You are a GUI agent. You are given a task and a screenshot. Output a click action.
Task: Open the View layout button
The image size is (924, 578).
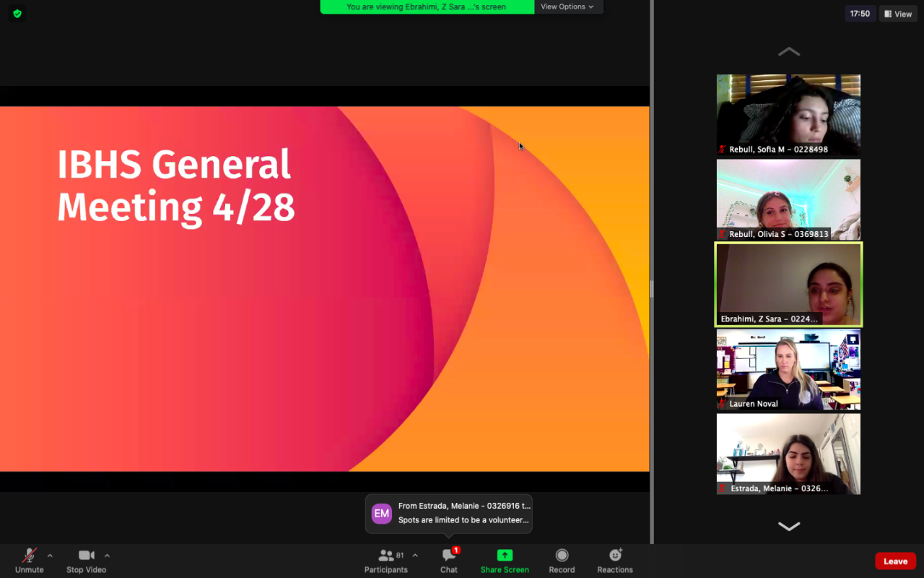(898, 14)
